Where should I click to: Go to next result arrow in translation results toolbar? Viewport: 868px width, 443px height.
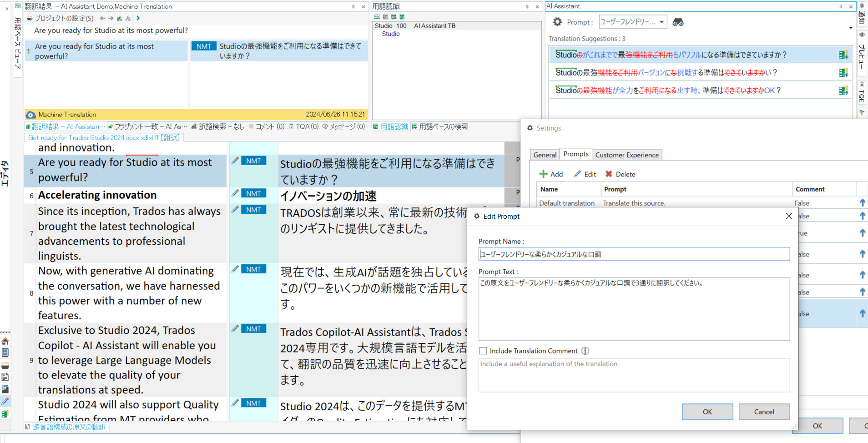tap(111, 18)
